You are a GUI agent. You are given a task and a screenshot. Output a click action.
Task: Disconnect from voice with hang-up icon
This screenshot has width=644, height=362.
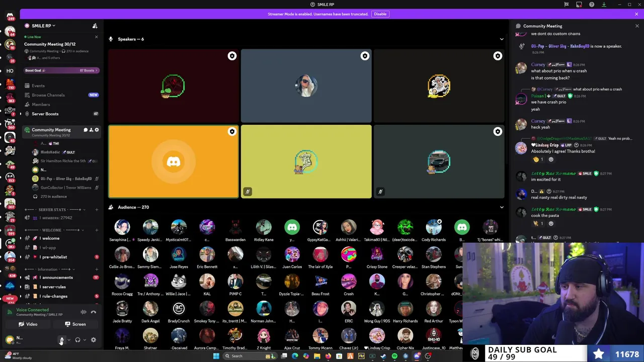coord(94,312)
